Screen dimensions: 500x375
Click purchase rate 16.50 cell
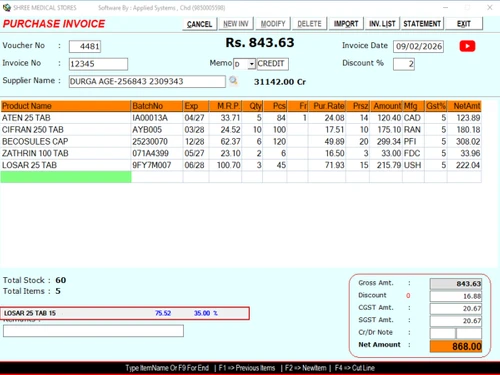(327, 153)
